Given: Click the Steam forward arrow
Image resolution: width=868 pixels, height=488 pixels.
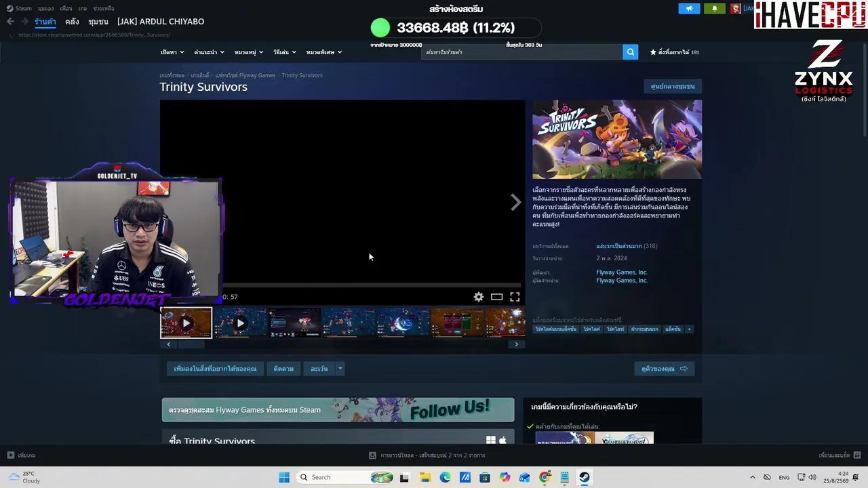Looking at the screenshot, I should coord(24,22).
